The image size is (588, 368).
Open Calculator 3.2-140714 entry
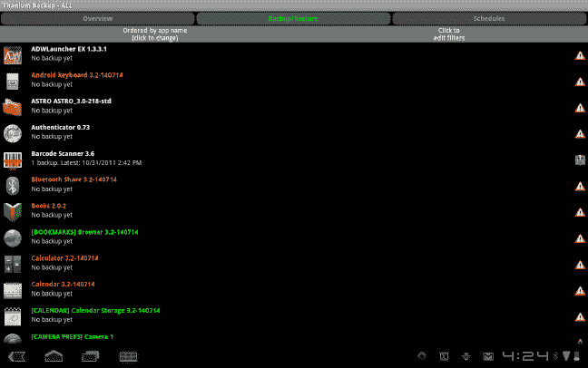294,264
